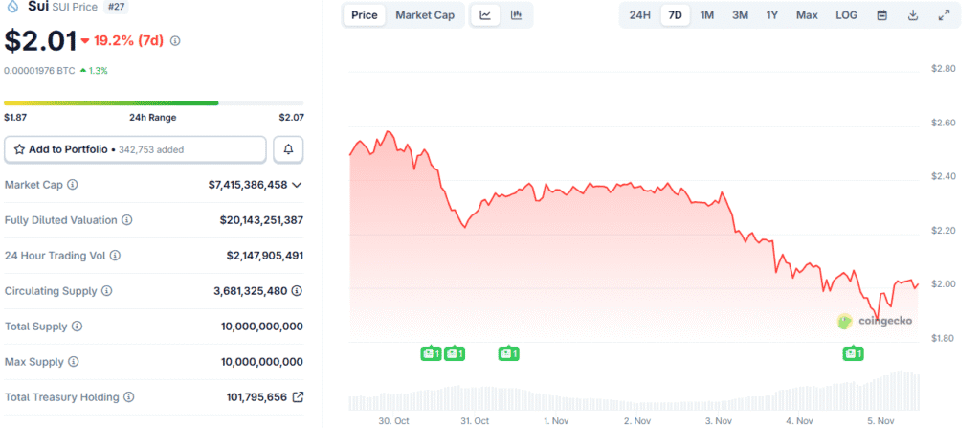This screenshot has height=428, width=980.
Task: Open Total Treasury Holding external link icon
Action: click(298, 396)
